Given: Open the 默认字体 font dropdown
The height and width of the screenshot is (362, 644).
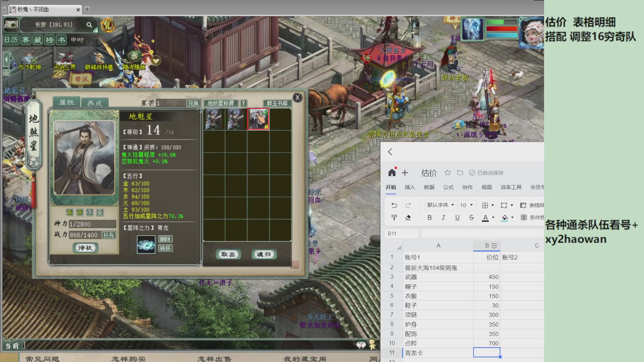Looking at the screenshot, I should pyautogui.click(x=440, y=205).
